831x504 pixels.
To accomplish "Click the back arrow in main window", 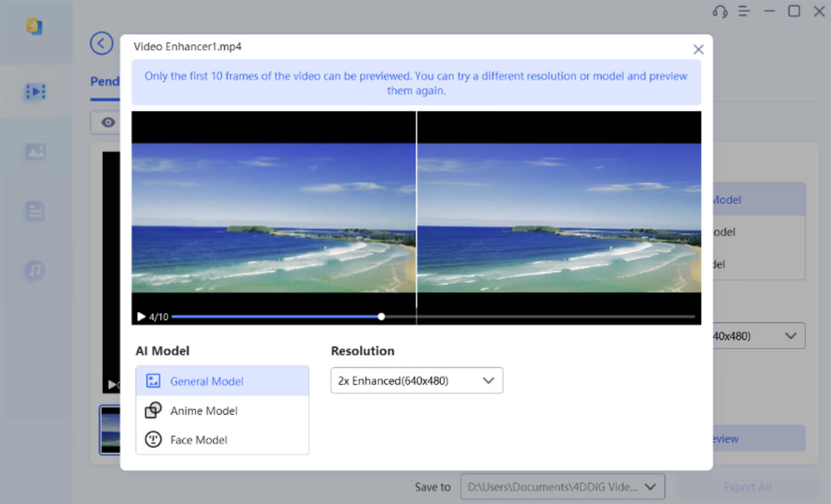I will [x=102, y=43].
